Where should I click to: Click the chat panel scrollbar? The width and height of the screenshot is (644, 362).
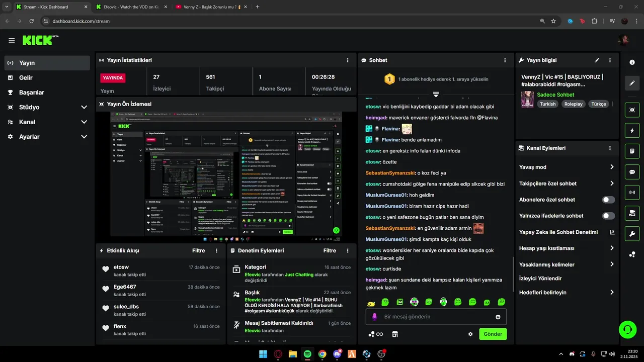[513, 274]
